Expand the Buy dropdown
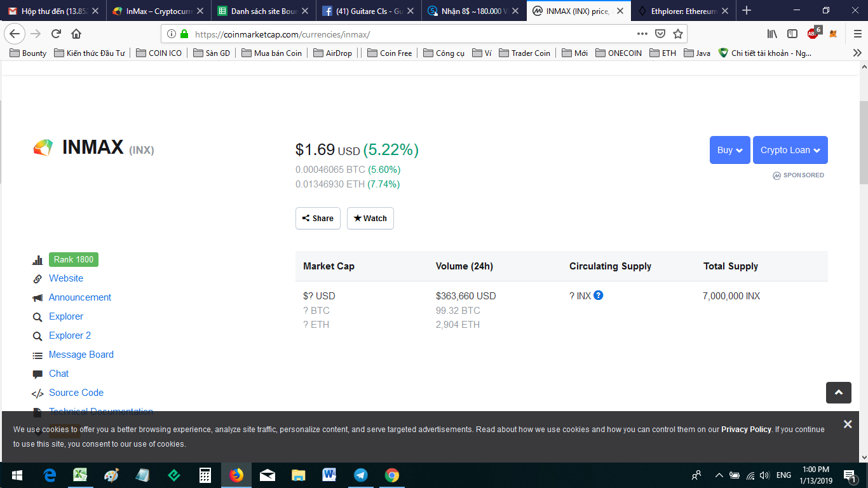Viewport: 868px width, 488px height. (x=730, y=150)
